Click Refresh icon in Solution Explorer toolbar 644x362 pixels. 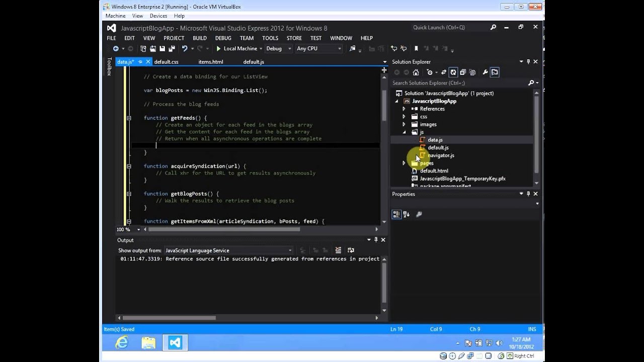(x=453, y=72)
